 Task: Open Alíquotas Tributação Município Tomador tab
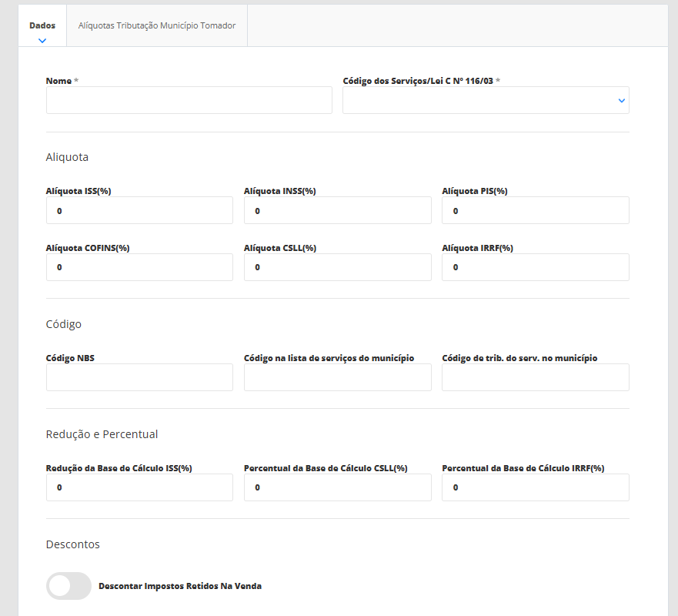[157, 25]
